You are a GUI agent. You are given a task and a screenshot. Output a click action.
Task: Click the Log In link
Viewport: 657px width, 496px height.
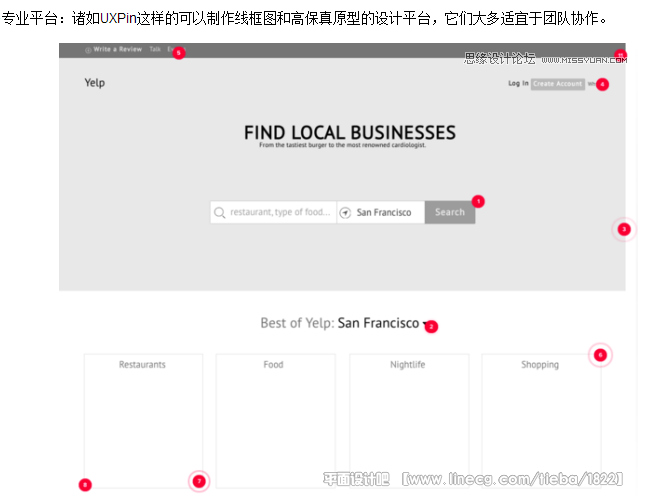(x=518, y=83)
